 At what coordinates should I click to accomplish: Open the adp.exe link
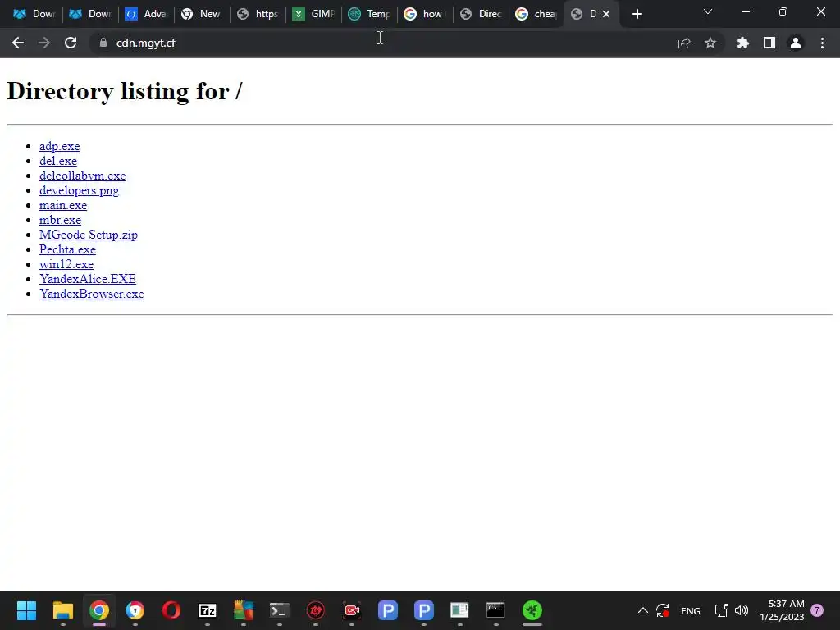pyautogui.click(x=59, y=146)
